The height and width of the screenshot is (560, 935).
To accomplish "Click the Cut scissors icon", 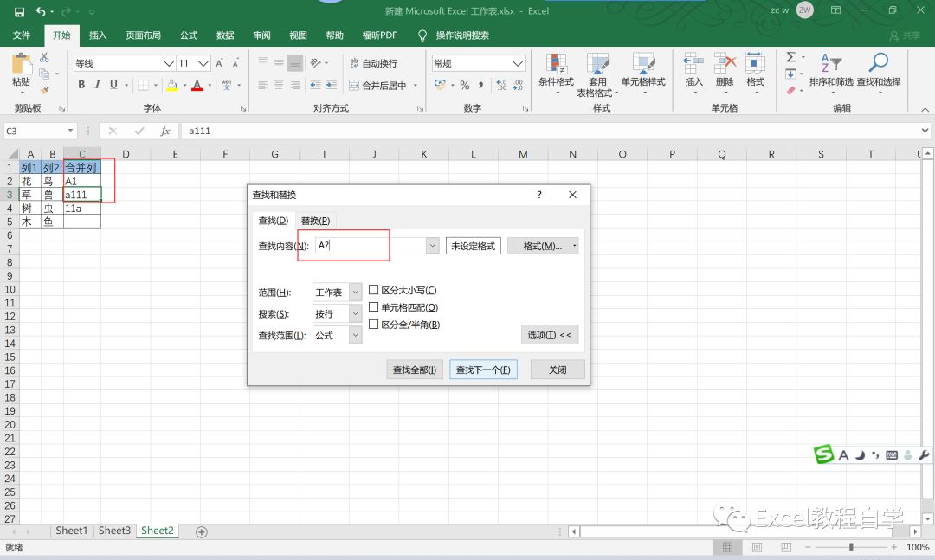I will tap(44, 58).
